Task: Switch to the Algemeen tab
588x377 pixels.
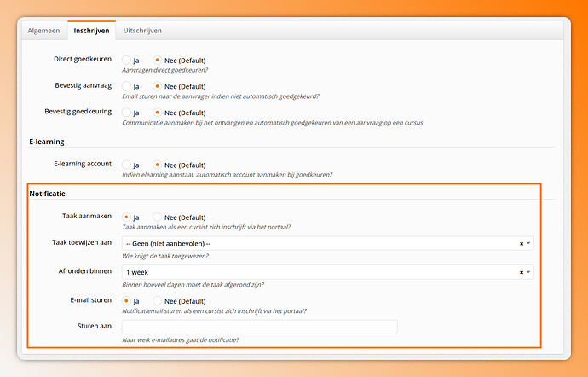Action: tap(43, 31)
